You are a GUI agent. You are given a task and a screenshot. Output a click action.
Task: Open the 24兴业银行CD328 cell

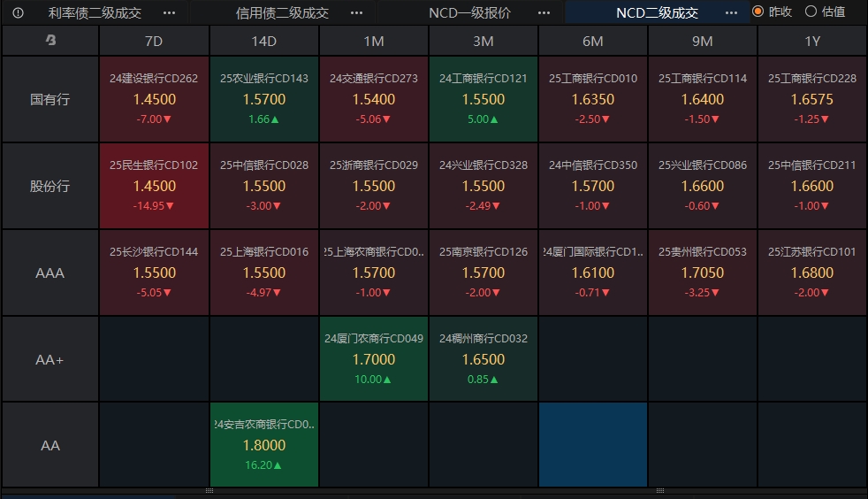(x=483, y=186)
